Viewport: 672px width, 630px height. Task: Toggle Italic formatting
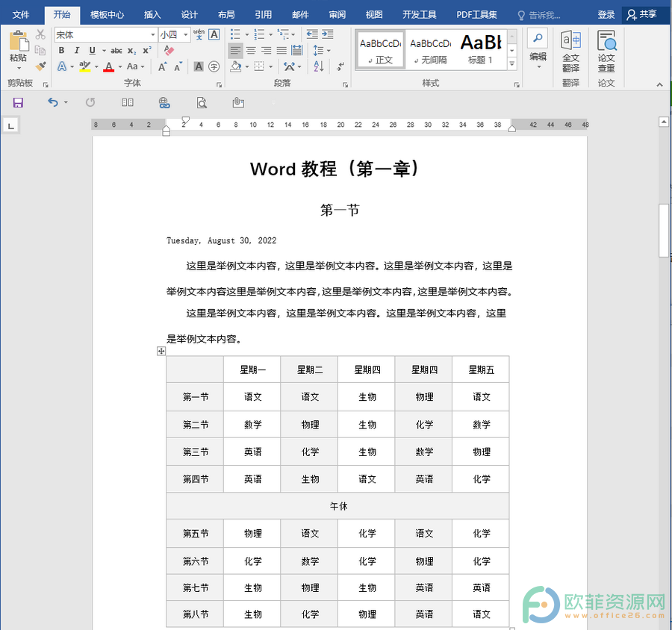coord(77,51)
